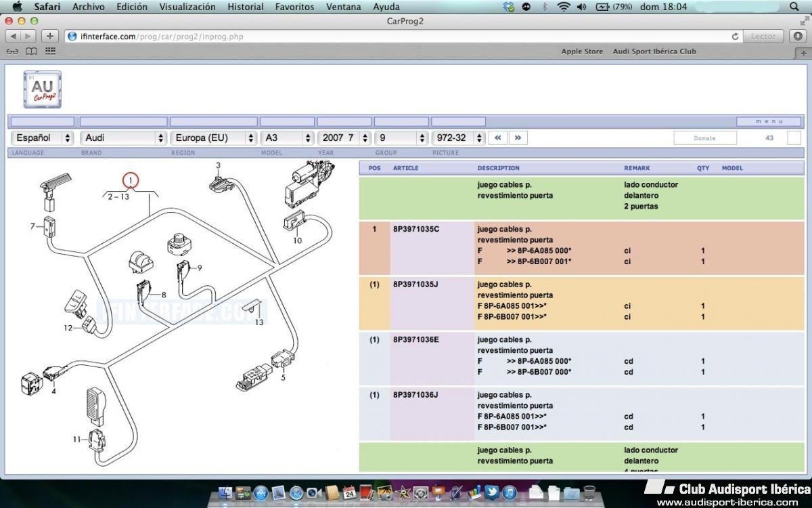This screenshot has width=812, height=508.
Task: Open a new tab with plus button
Action: pyautogui.click(x=804, y=53)
